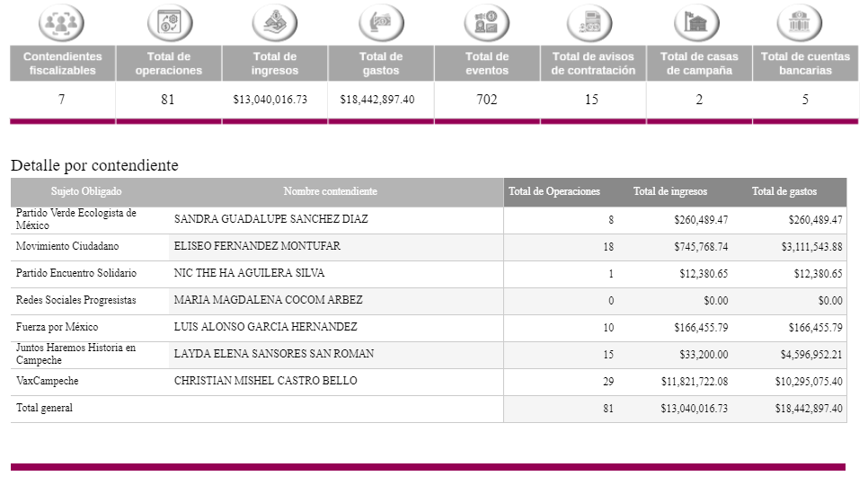Image resolution: width=868 pixels, height=485 pixels.
Task: Click the casas de campaña building icon
Action: pyautogui.click(x=696, y=22)
